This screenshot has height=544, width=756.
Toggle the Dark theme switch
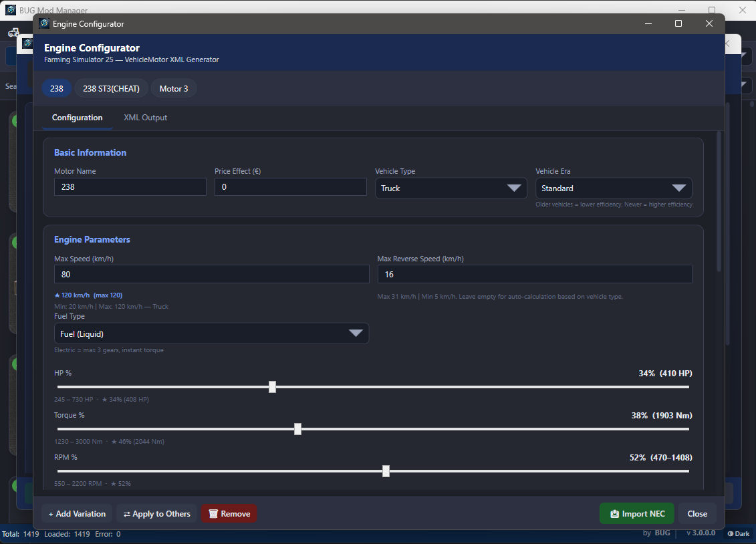tap(738, 533)
